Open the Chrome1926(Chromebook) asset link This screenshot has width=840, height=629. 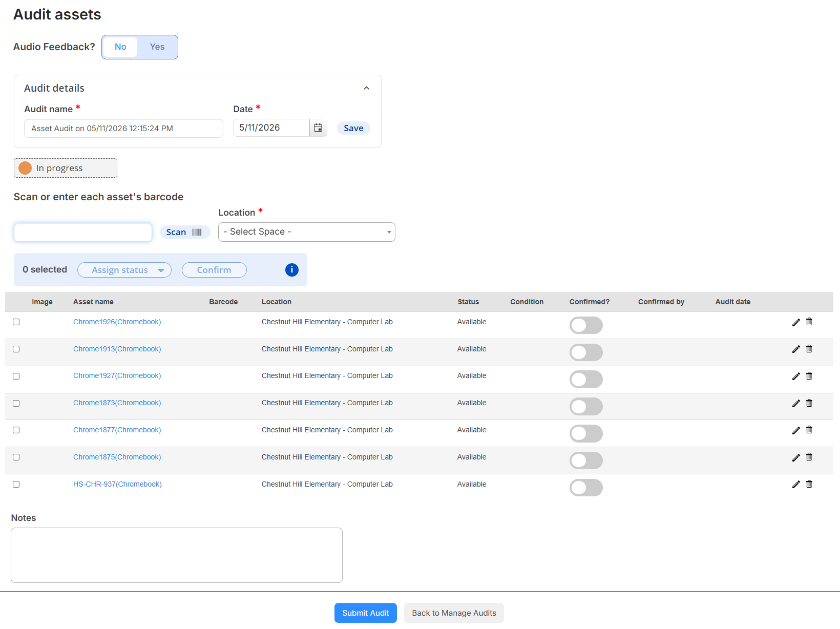[117, 322]
